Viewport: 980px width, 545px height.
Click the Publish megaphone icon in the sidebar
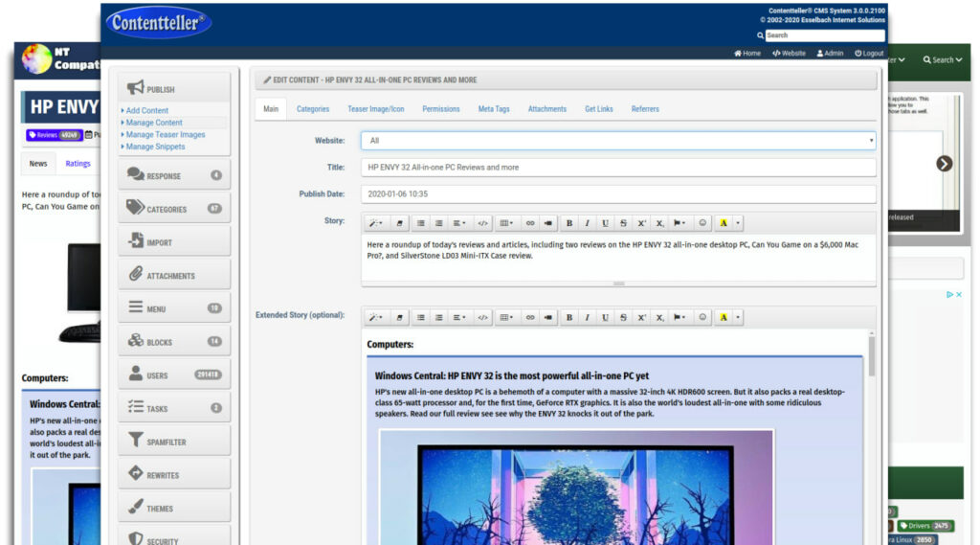click(136, 87)
